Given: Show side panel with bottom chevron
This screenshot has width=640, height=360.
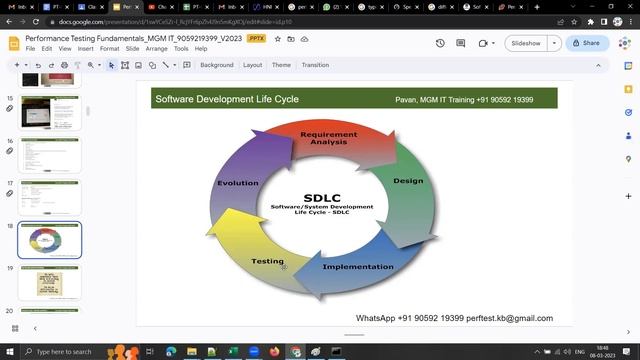Looking at the screenshot, I should tap(628, 332).
